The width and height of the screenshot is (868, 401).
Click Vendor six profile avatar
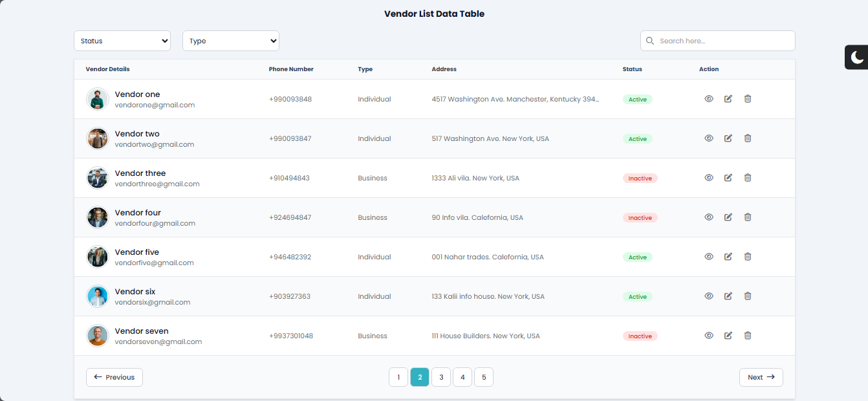click(98, 297)
